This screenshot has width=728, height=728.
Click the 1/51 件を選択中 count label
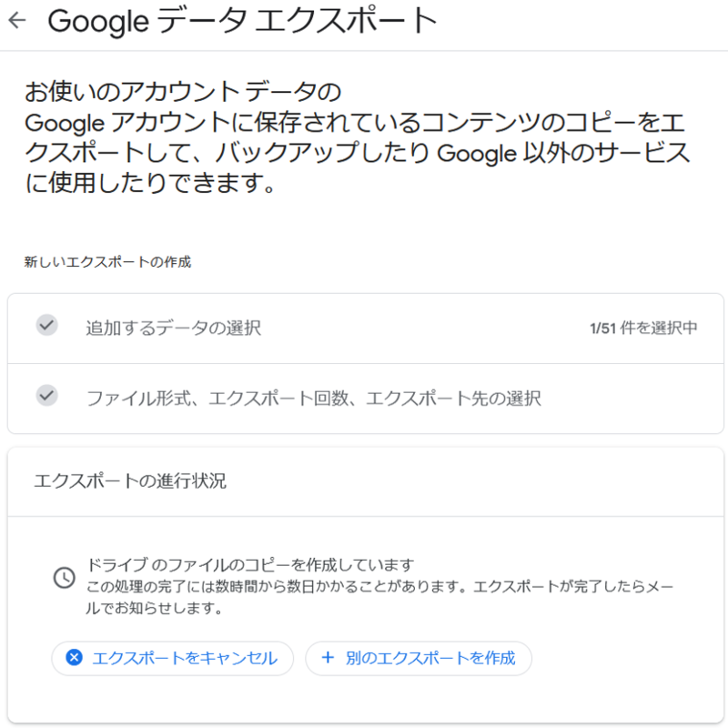643,328
